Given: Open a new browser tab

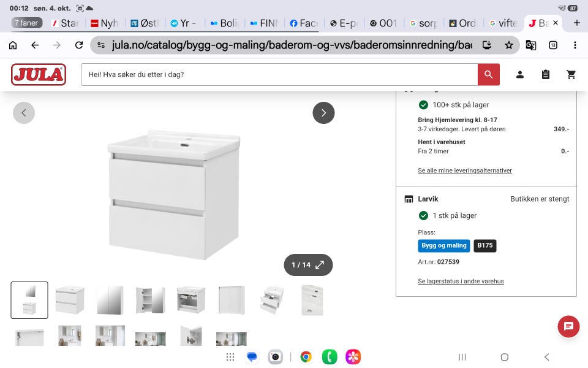Looking at the screenshot, I should coord(577,23).
